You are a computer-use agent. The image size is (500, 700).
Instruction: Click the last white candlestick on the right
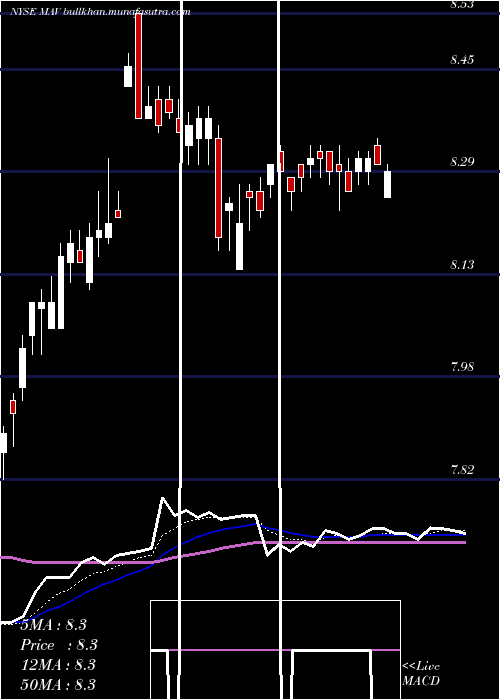point(388,183)
